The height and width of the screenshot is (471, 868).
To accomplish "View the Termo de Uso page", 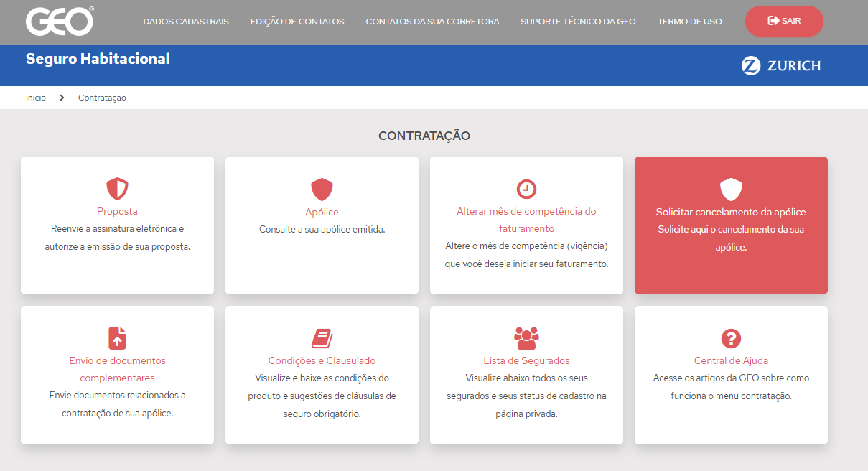I will click(689, 22).
